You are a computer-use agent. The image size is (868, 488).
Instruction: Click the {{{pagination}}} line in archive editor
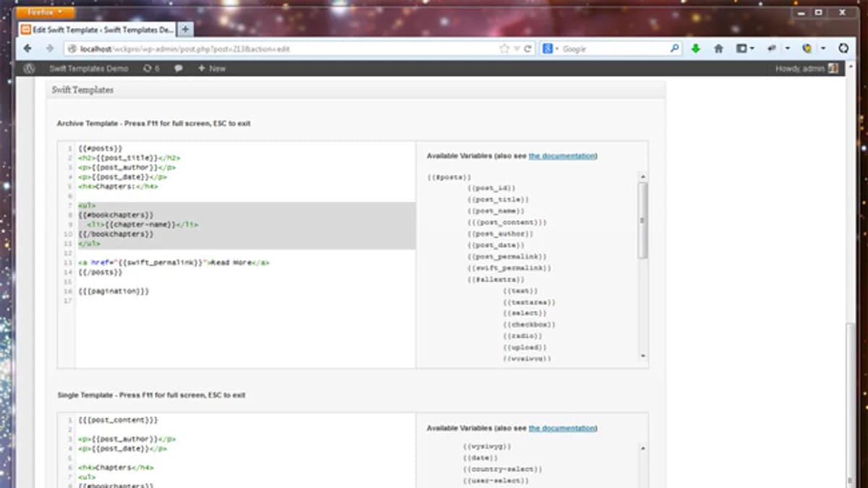114,291
